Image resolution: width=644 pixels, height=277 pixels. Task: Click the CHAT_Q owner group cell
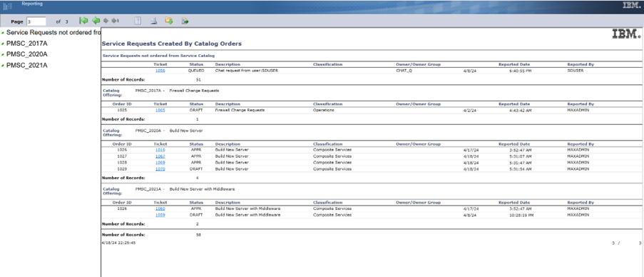point(404,71)
